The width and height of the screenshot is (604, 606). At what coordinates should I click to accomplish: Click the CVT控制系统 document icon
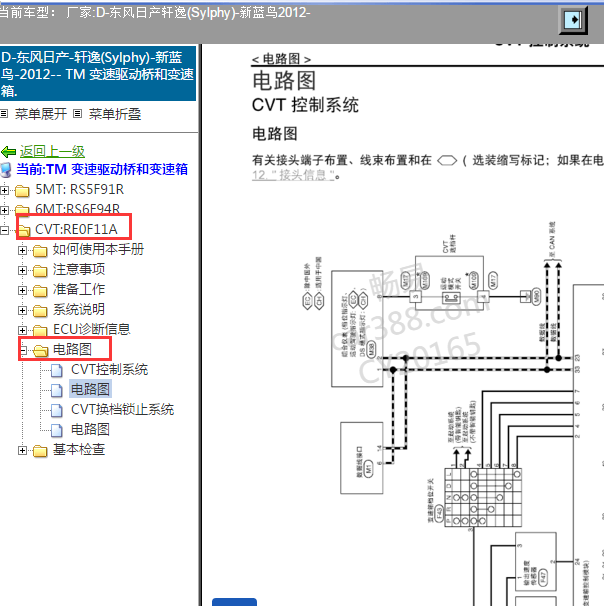pyautogui.click(x=57, y=370)
